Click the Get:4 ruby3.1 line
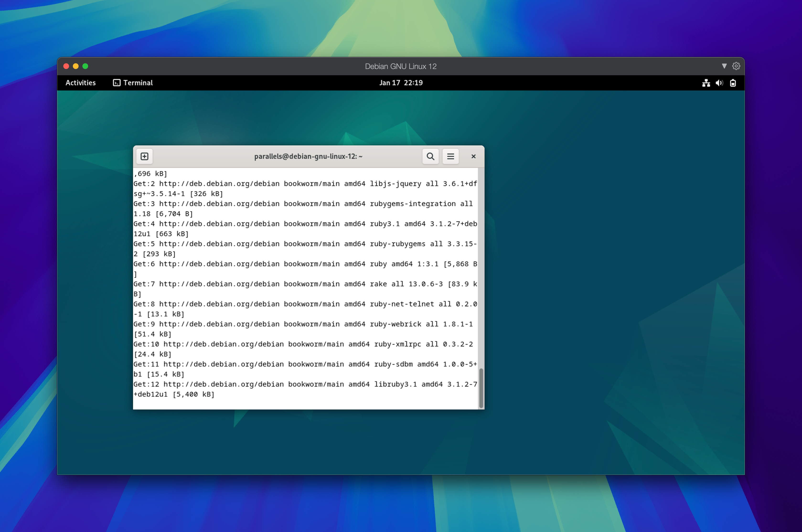Image resolution: width=802 pixels, height=532 pixels. click(305, 223)
